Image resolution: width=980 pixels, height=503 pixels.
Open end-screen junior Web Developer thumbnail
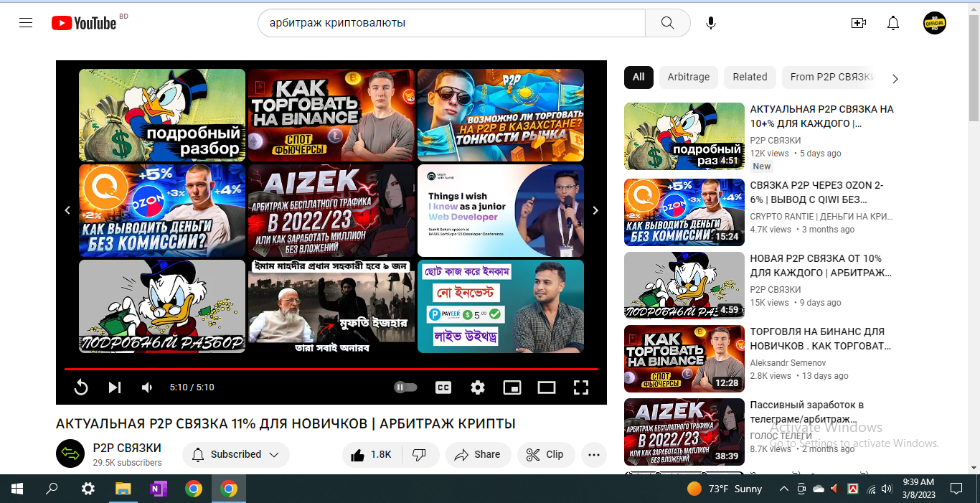501,210
